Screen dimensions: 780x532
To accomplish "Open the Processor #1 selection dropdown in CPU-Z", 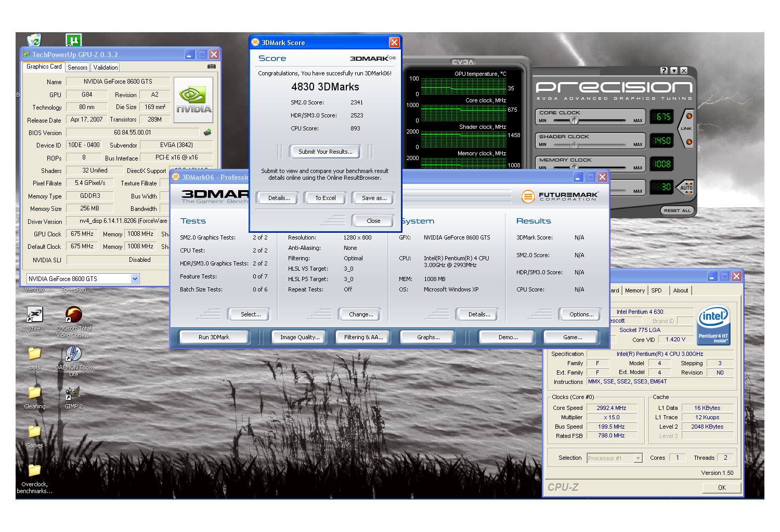I will (638, 458).
